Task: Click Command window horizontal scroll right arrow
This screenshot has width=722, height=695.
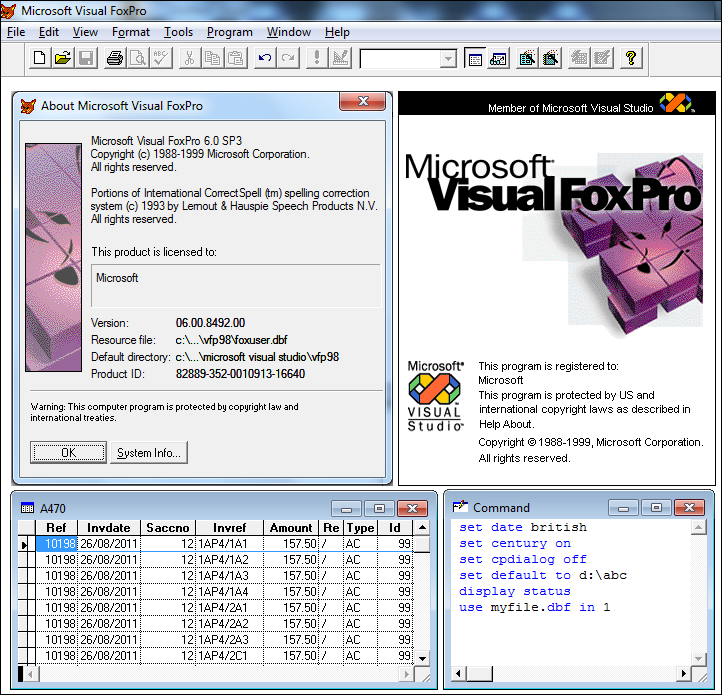Action: coord(684,674)
